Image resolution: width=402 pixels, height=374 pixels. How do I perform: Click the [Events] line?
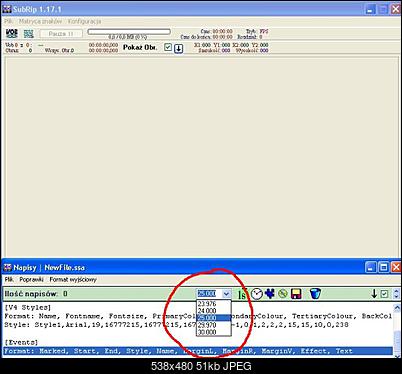coord(21,342)
